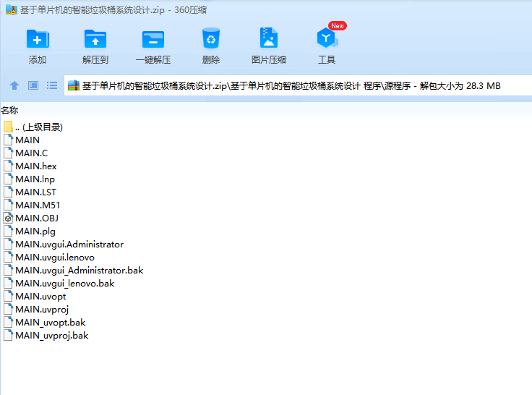Click the MAIN.OBJ file type icon
The height and width of the screenshot is (395, 532).
[8, 218]
